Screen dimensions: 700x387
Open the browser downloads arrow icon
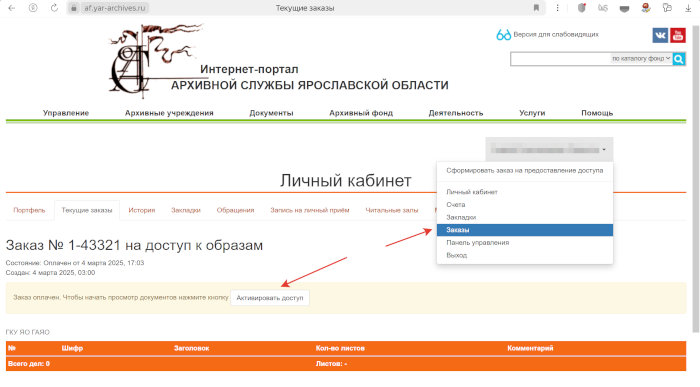pos(688,8)
